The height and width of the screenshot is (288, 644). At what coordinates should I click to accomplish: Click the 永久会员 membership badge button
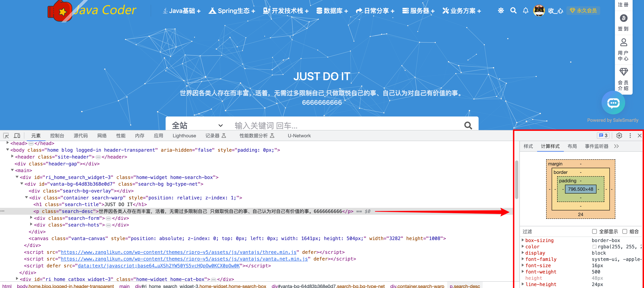(x=583, y=10)
